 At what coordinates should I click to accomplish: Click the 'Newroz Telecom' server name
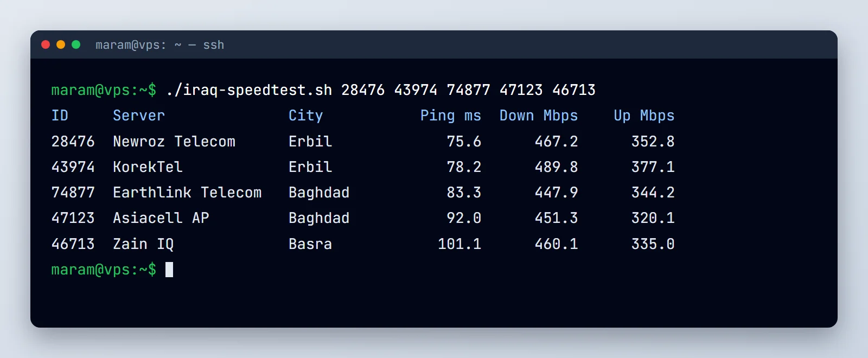[x=174, y=142]
